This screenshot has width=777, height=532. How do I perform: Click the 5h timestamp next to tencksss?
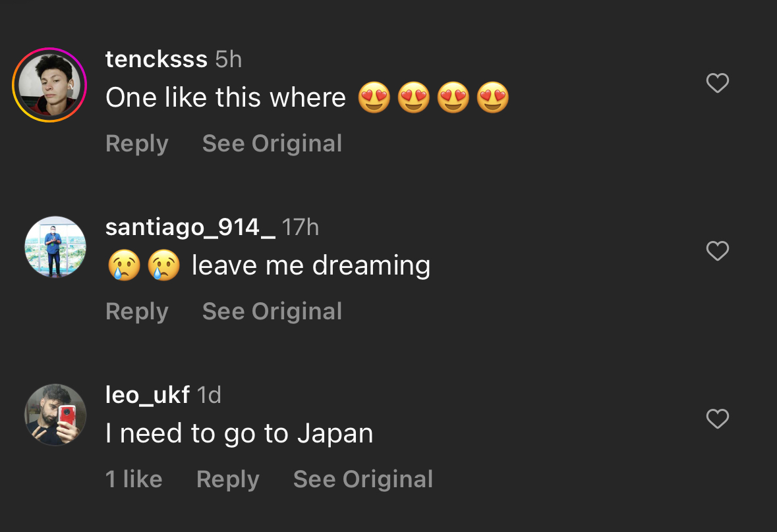point(229,60)
